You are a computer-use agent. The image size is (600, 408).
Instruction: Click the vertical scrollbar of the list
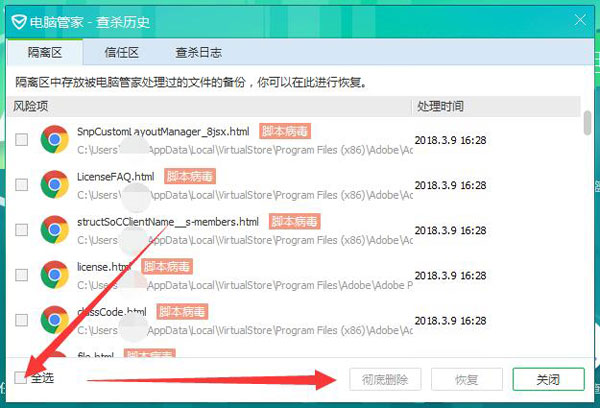click(x=587, y=125)
